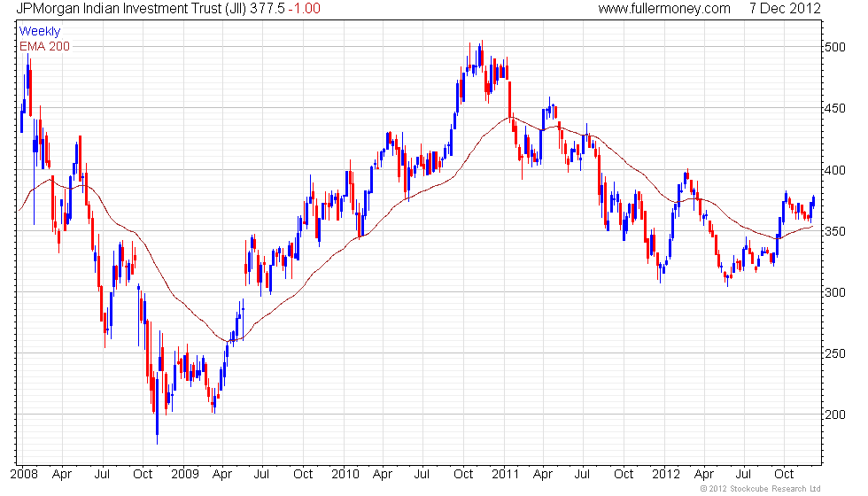Image resolution: width=868 pixels, height=496 pixels.
Task: Click the blue Weekly label
Action: (x=39, y=32)
